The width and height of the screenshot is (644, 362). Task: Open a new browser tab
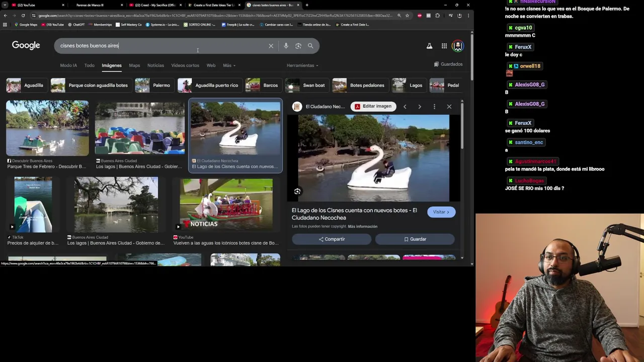[307, 5]
